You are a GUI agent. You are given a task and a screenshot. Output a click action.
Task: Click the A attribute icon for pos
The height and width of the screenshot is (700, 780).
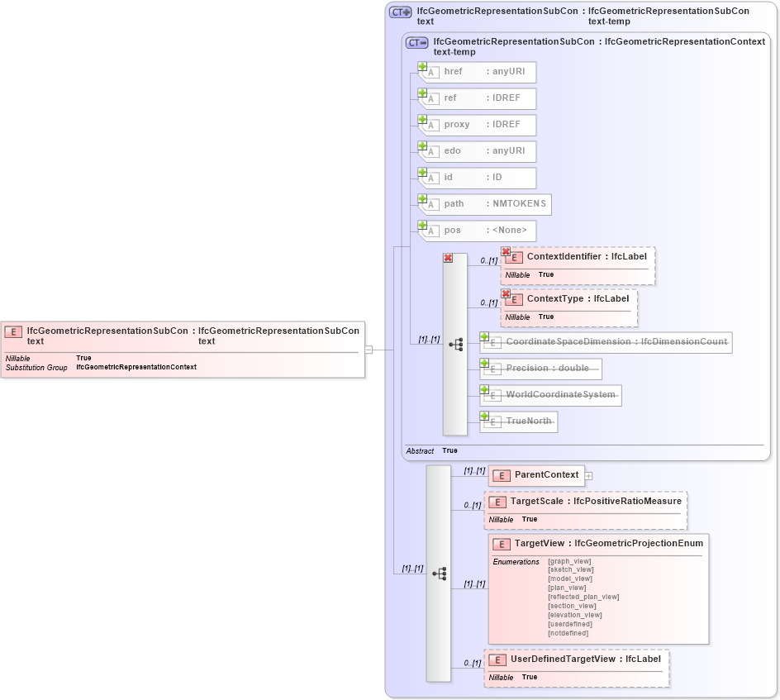pyautogui.click(x=430, y=231)
